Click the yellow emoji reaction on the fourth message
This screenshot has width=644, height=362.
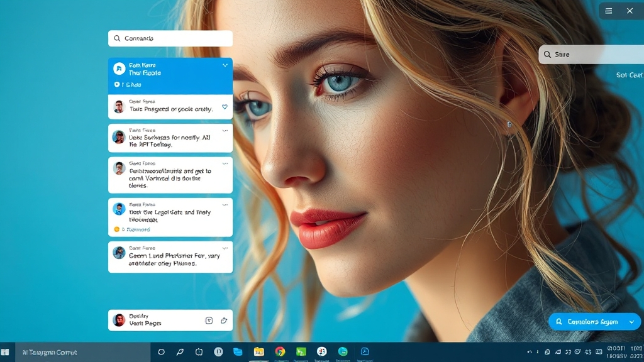coord(116,229)
